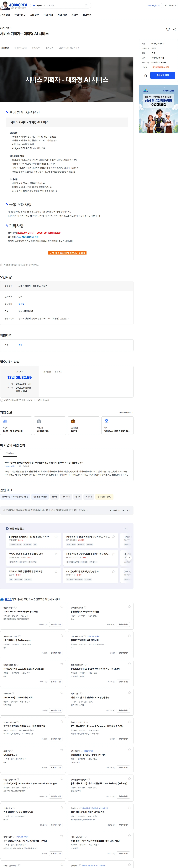Star the 대한상공회의소 취업연계 posting
The image size is (178, 868).
coord(113,536)
